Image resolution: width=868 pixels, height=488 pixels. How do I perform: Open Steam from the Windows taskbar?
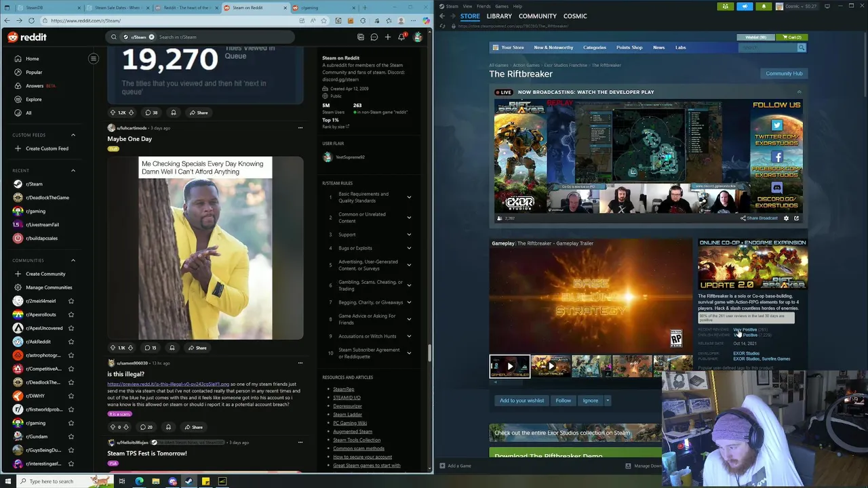[x=189, y=481]
